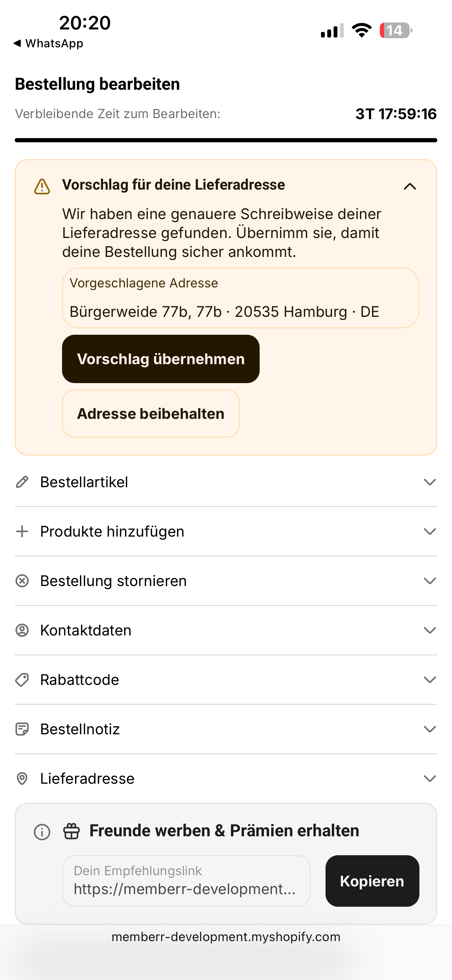Click the location pin icon beside Lieferadresse
452x980 pixels.
[22, 779]
